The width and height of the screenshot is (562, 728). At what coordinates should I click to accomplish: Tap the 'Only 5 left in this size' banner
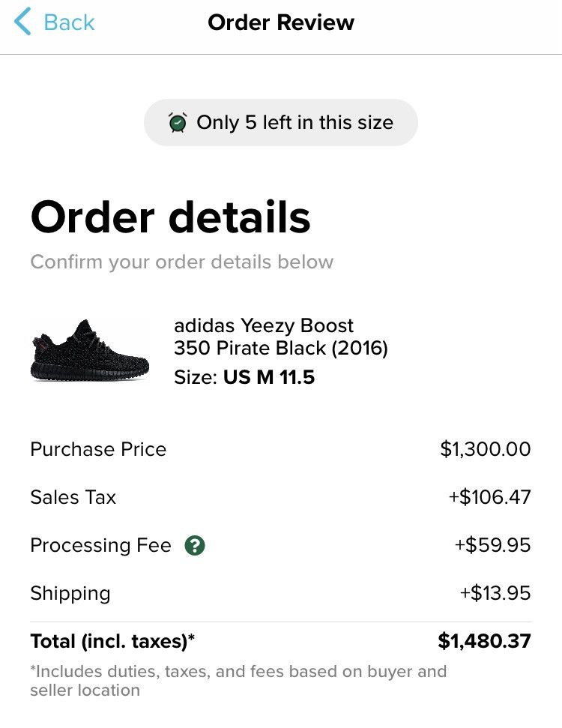[280, 121]
